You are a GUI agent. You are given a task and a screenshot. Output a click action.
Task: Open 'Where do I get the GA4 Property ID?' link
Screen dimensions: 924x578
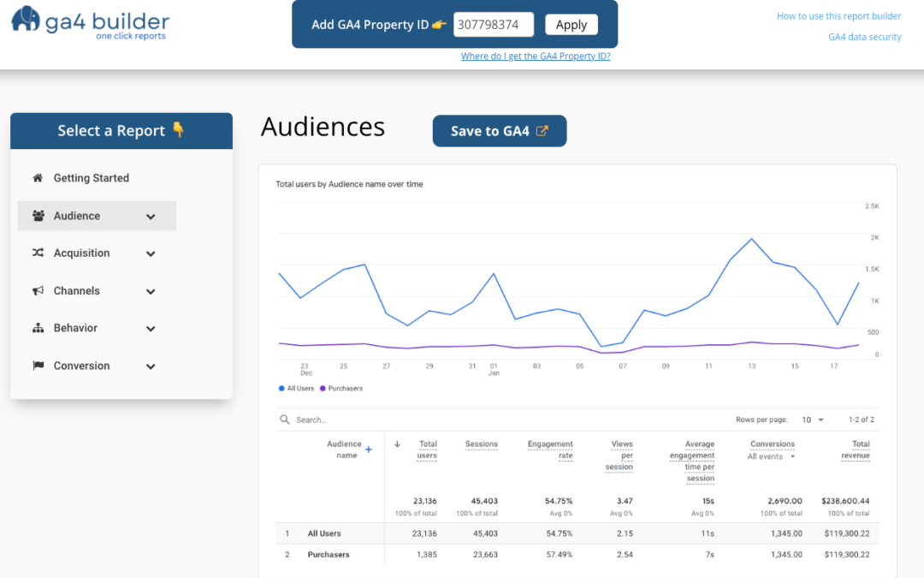click(x=535, y=56)
